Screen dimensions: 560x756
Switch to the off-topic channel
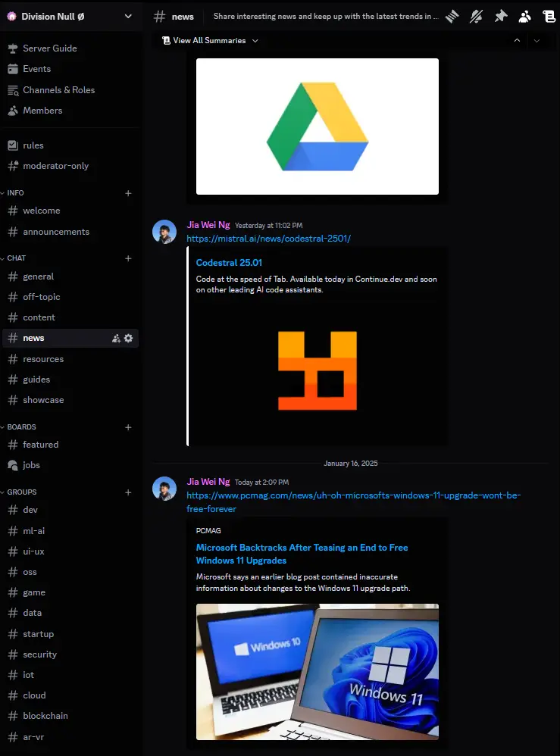coord(70,297)
